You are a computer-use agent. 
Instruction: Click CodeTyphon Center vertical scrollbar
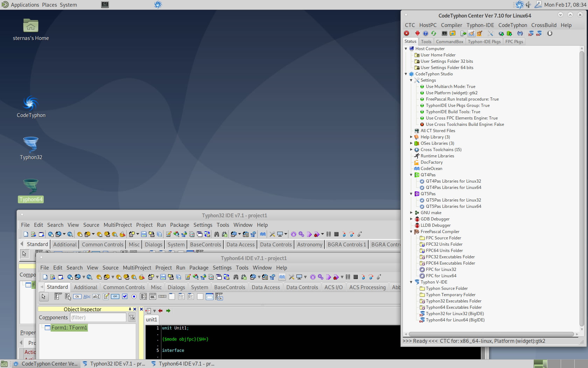[582, 189]
